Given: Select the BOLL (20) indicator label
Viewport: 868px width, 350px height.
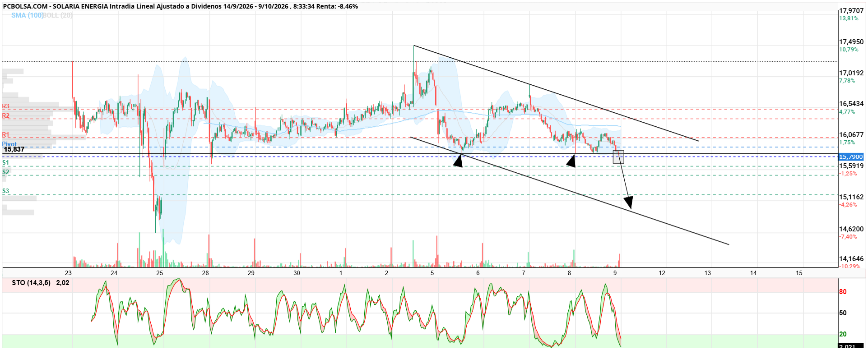Looking at the screenshot, I should (x=58, y=15).
